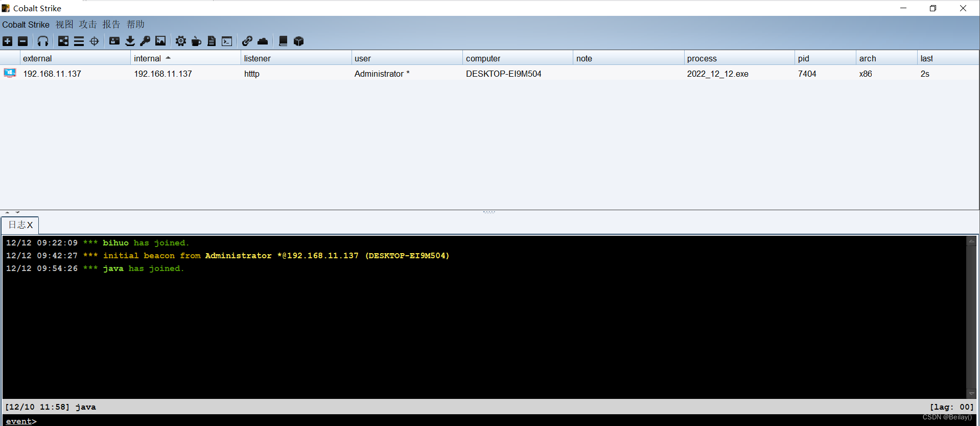
Task: Click the initial beacon log line
Action: point(228,256)
